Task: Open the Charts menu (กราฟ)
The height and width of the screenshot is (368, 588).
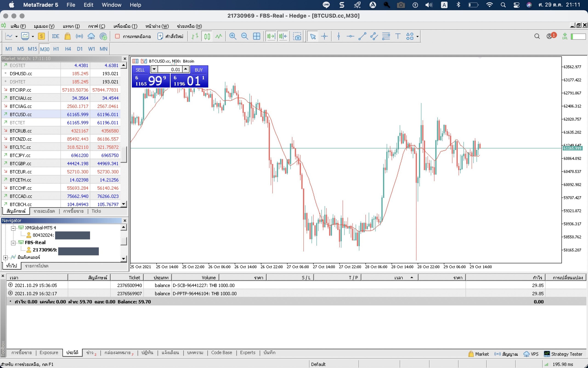Action: [97, 26]
